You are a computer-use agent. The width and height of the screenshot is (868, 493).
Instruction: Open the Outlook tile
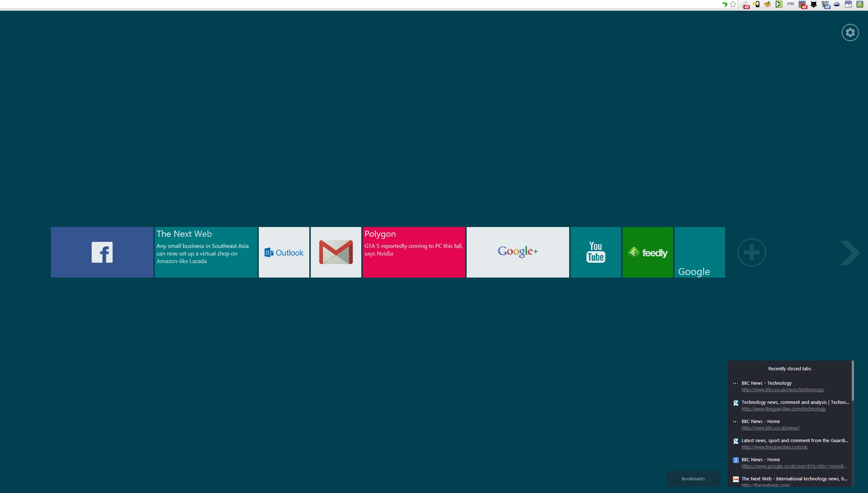coord(284,252)
